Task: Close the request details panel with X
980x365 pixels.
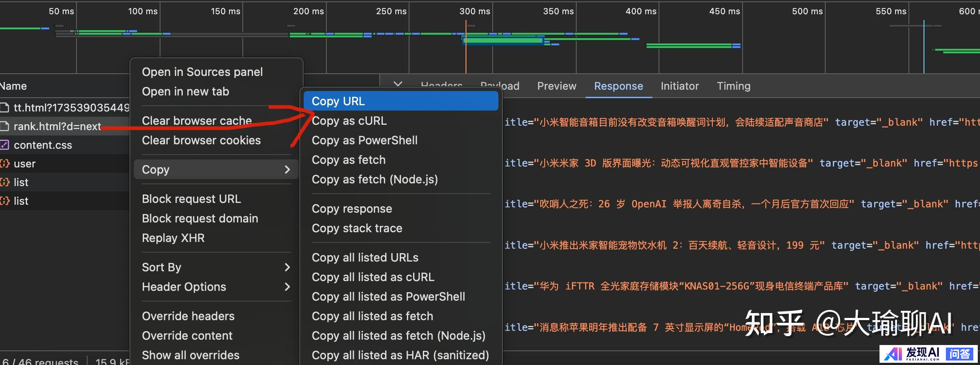Action: [398, 84]
